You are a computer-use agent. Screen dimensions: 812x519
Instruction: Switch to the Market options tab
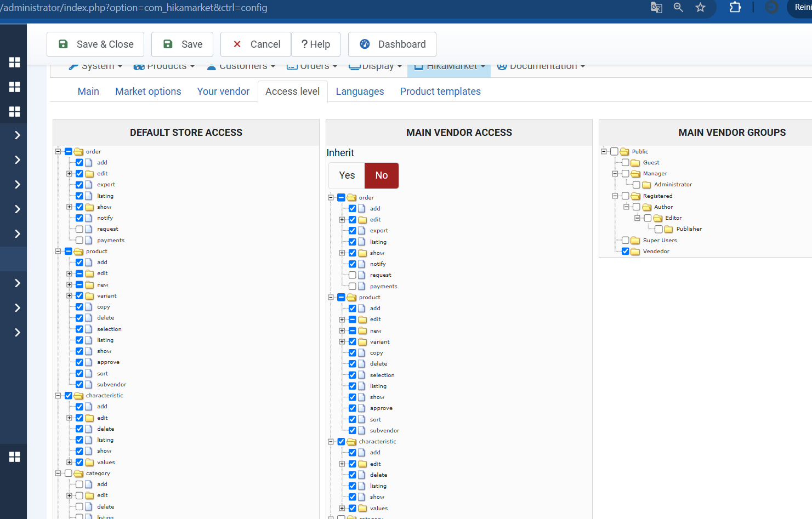(148, 92)
